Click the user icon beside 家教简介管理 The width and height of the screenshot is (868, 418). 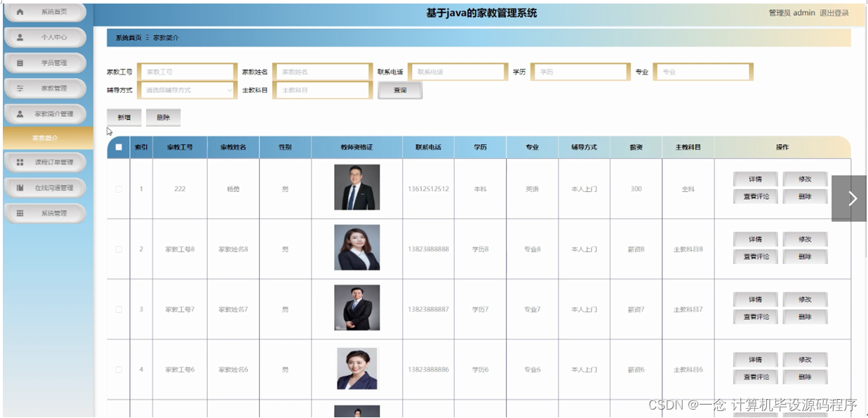[20, 114]
